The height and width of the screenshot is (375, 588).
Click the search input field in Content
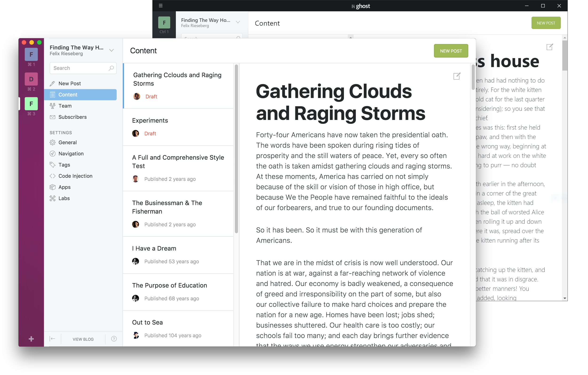tap(82, 68)
